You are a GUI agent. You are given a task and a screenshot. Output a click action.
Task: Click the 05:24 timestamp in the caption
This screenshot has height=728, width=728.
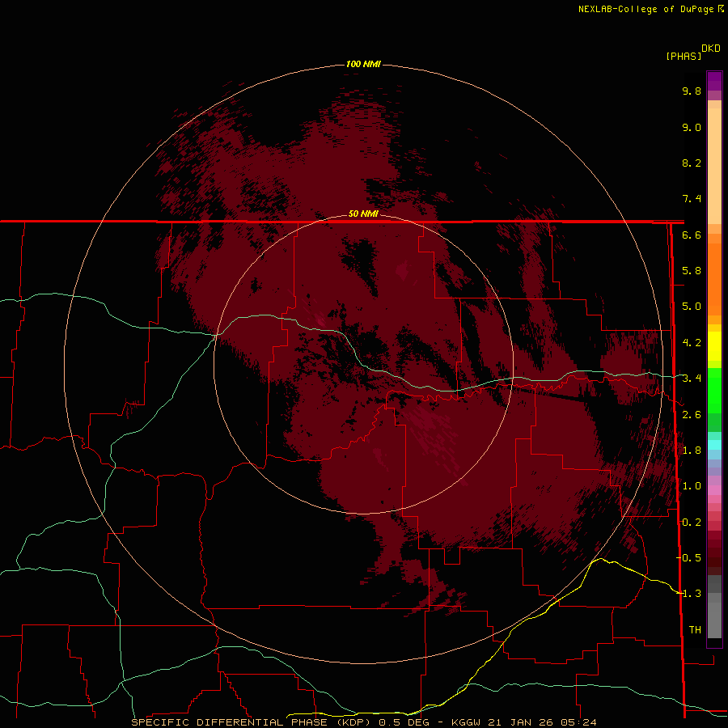578,722
